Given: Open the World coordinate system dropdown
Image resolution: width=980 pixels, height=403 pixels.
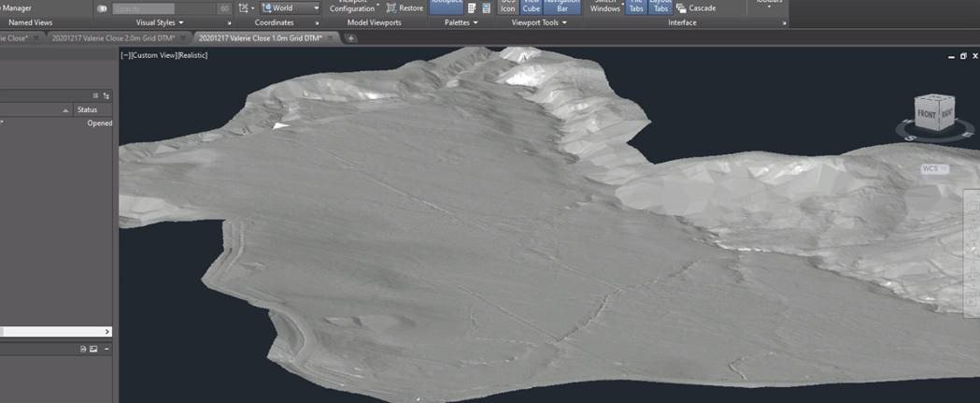Looking at the screenshot, I should (291, 8).
